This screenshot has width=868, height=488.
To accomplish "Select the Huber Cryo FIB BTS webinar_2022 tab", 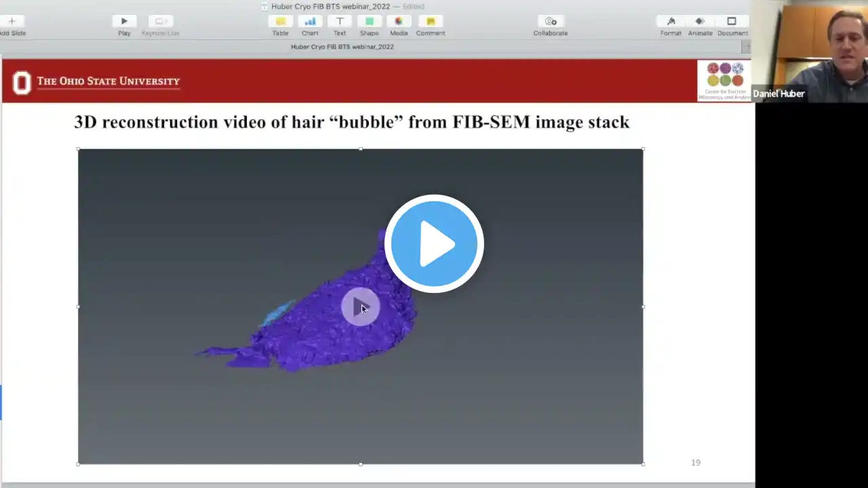I will click(342, 47).
